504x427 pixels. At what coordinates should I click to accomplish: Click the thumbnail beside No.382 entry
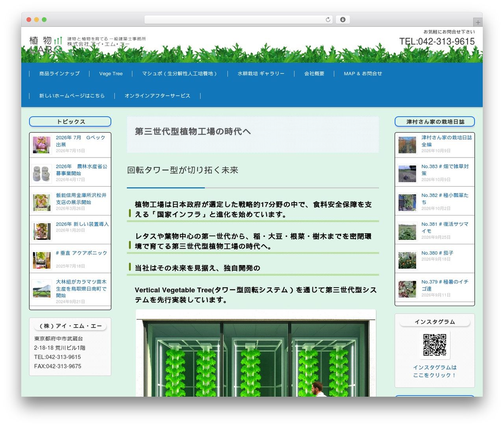tap(407, 202)
